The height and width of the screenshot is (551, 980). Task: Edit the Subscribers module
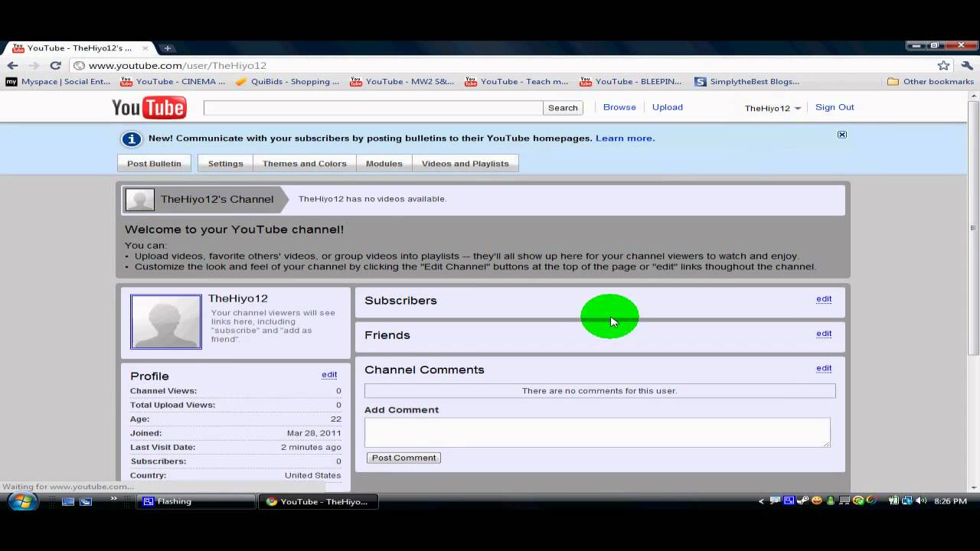tap(824, 298)
